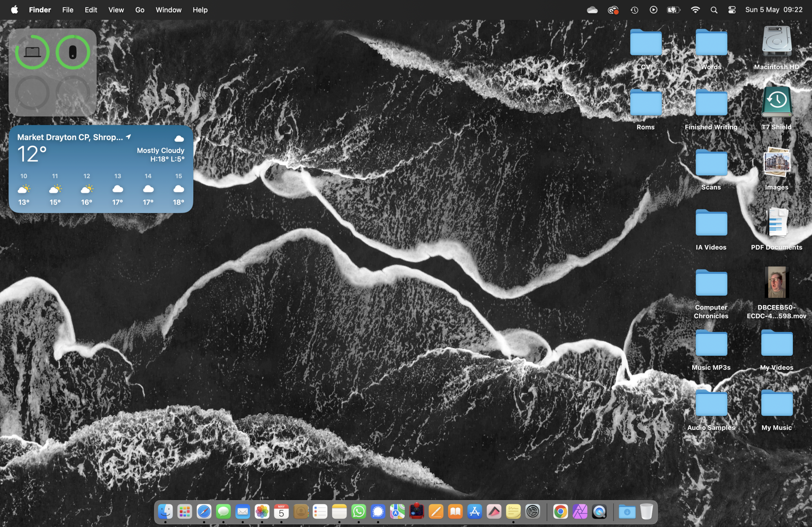Viewport: 812px width, 527px height.
Task: Click Market Drayton weather widget location
Action: pos(70,137)
